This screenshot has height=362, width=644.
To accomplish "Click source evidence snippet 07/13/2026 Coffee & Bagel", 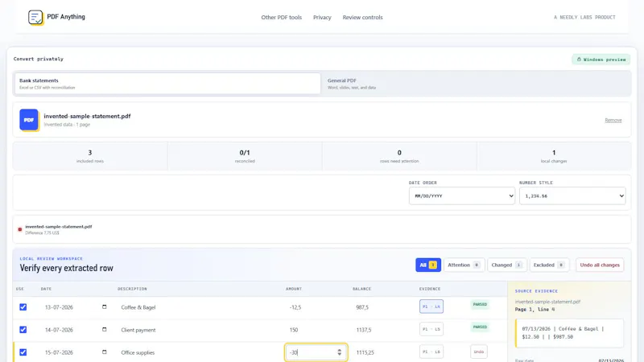I will click(570, 333).
